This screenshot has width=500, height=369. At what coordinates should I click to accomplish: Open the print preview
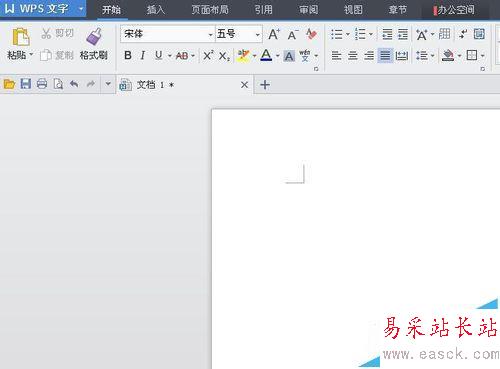tap(58, 84)
